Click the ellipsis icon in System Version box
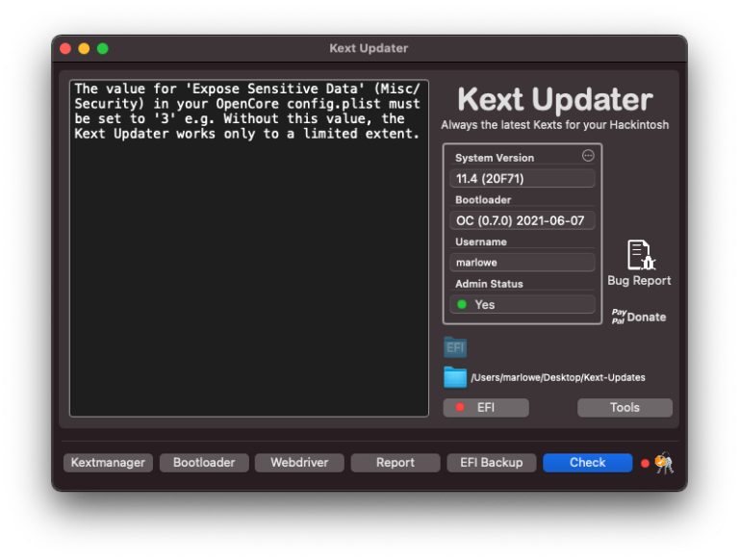Screen dimensions: 739x560 tap(588, 156)
